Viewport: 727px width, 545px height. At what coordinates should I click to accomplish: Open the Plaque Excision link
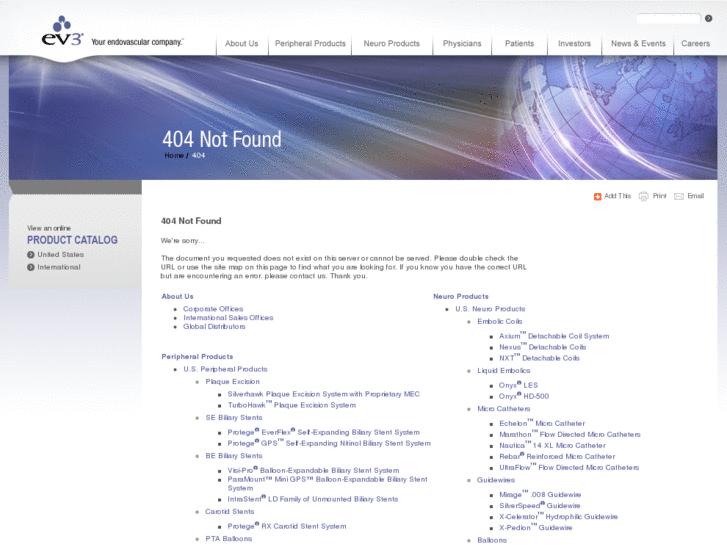tap(233, 382)
